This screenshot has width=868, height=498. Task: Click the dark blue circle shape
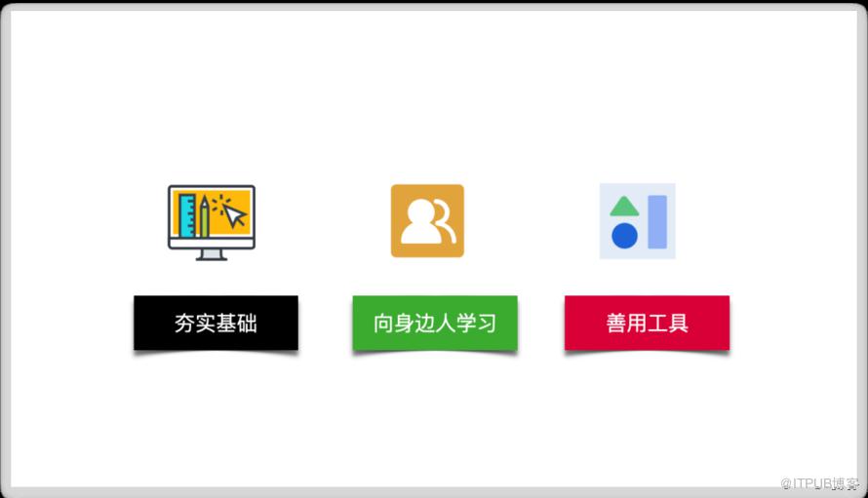624,236
